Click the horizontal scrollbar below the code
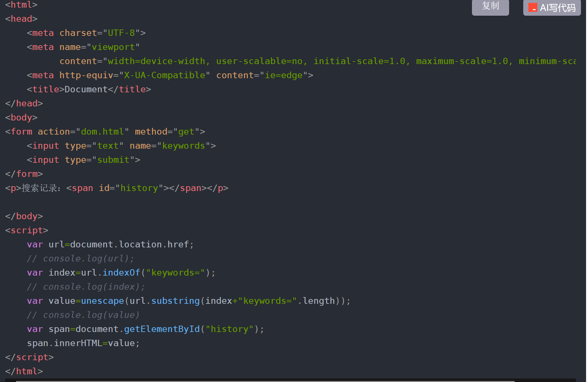Viewport: 588px width, 382px height. coord(265,381)
